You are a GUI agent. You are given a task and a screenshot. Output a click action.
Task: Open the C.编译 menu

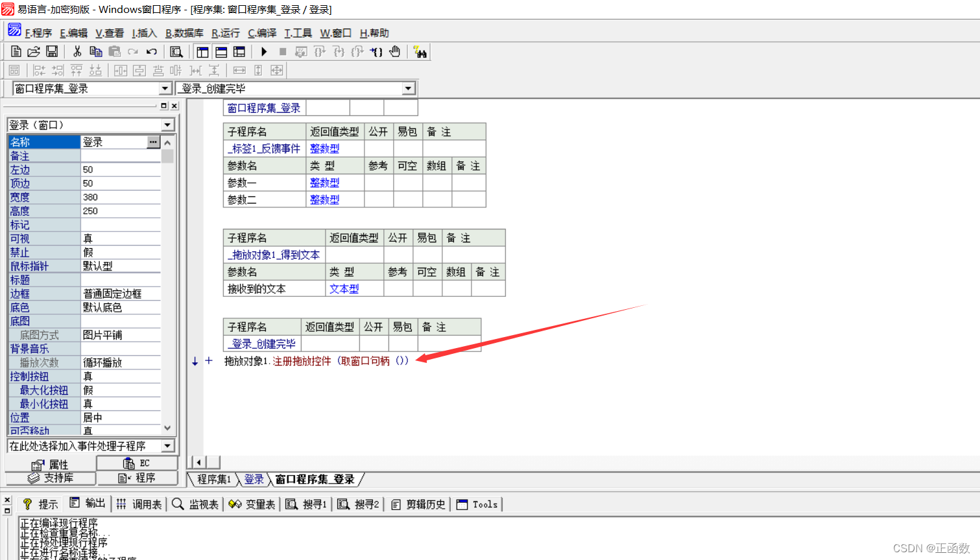[262, 33]
